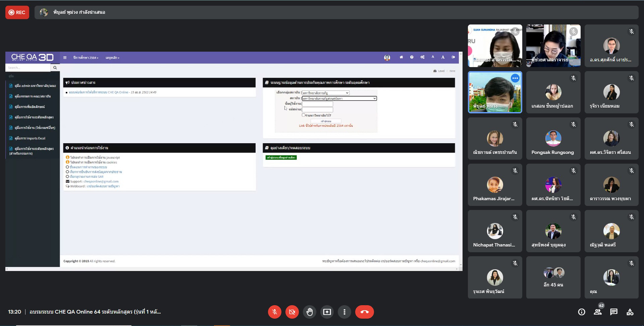
Task: Open the institution name dropdown
Action: pos(339,98)
